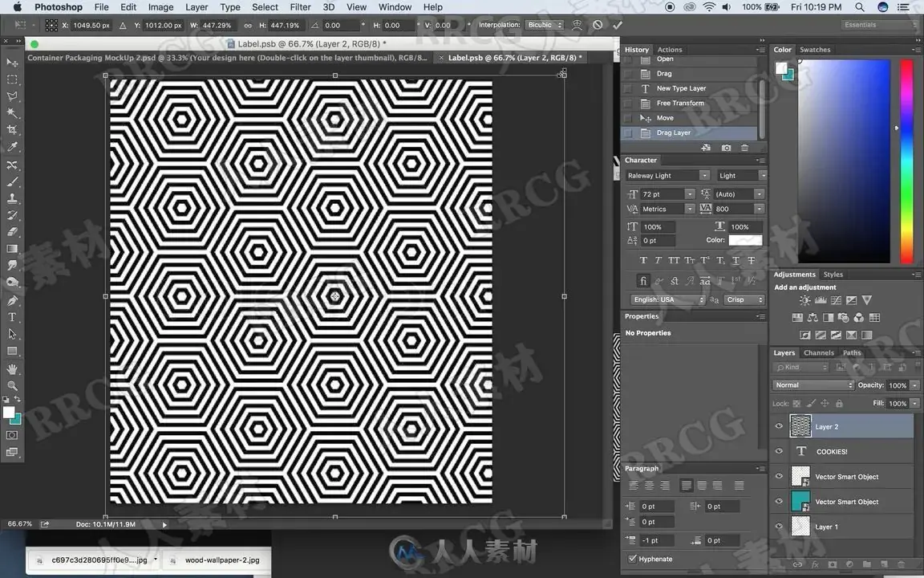This screenshot has height=578, width=924.
Task: Add a Levels adjustment
Action: [x=821, y=300]
